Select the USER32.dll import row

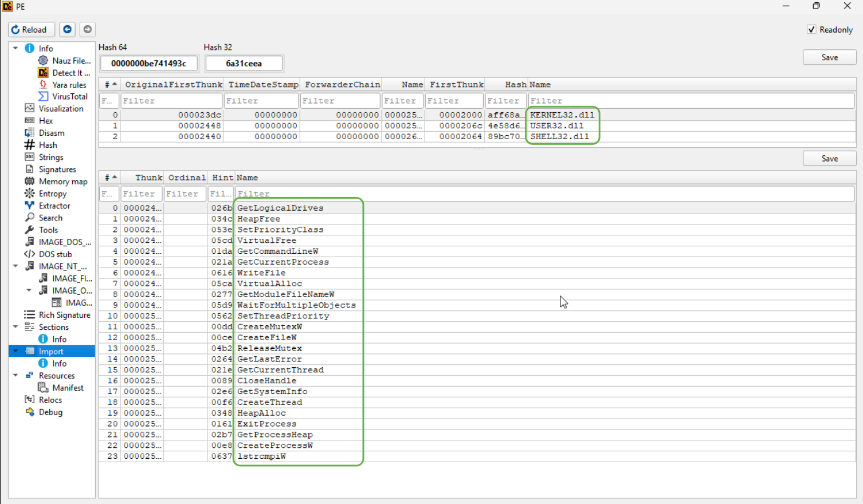coord(556,125)
